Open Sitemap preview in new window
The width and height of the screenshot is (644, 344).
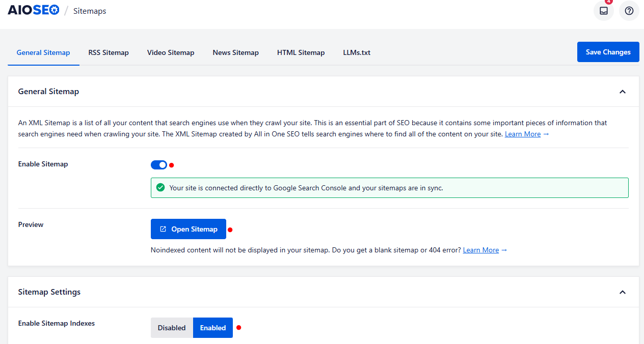click(x=188, y=229)
